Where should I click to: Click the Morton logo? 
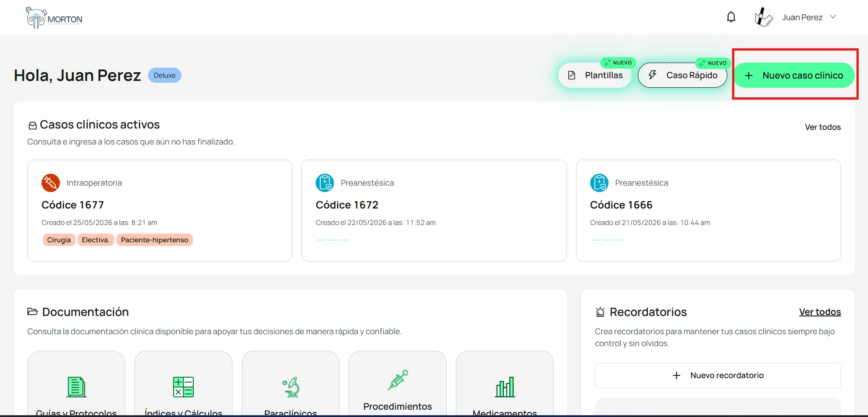click(x=54, y=18)
